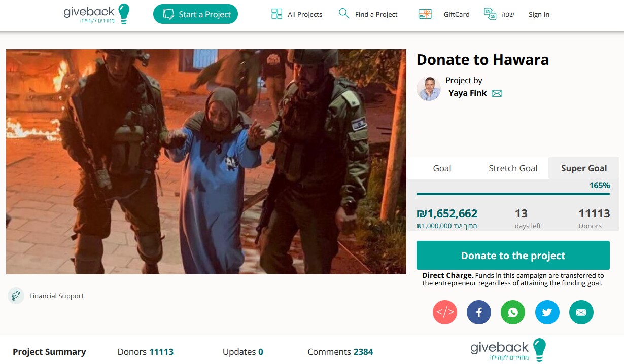Open the embed code share icon
This screenshot has width=624, height=364.
tap(445, 312)
